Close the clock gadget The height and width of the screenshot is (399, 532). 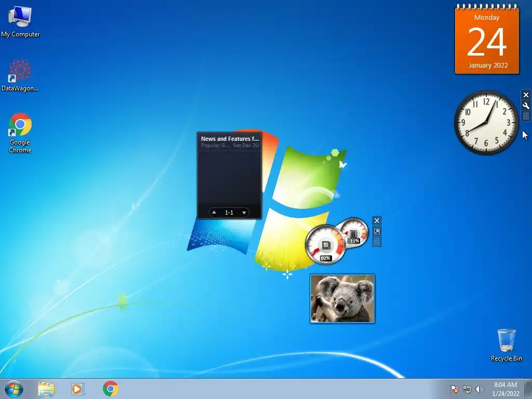(x=526, y=95)
